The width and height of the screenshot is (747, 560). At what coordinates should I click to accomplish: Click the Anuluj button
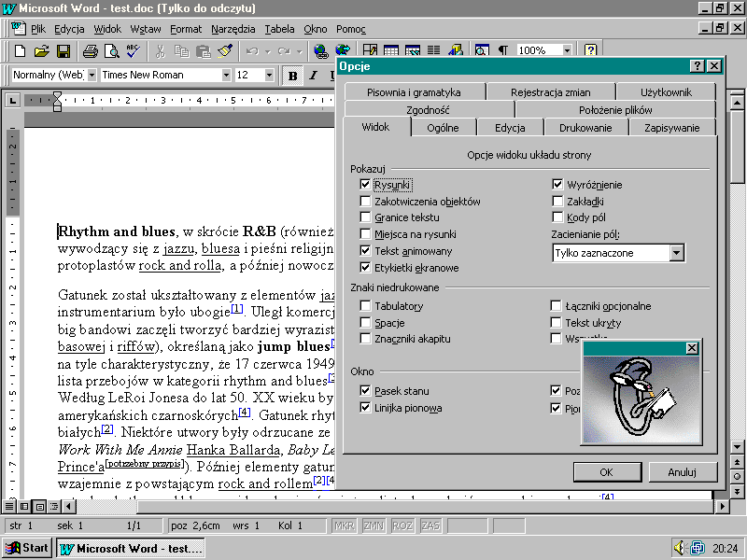coord(683,472)
